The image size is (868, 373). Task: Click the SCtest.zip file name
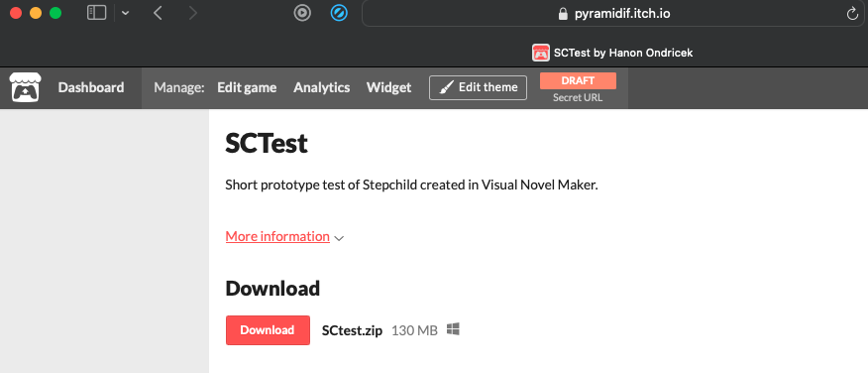pos(352,331)
